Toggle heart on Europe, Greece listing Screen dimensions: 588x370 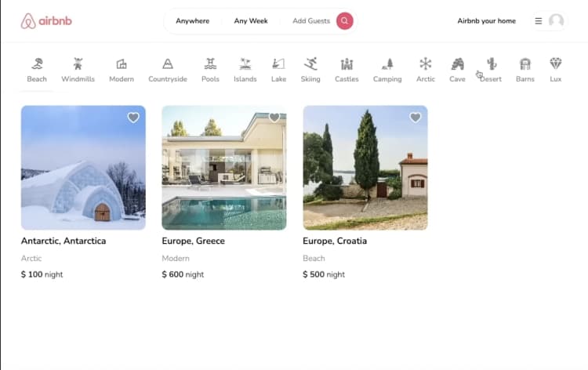[x=274, y=118]
